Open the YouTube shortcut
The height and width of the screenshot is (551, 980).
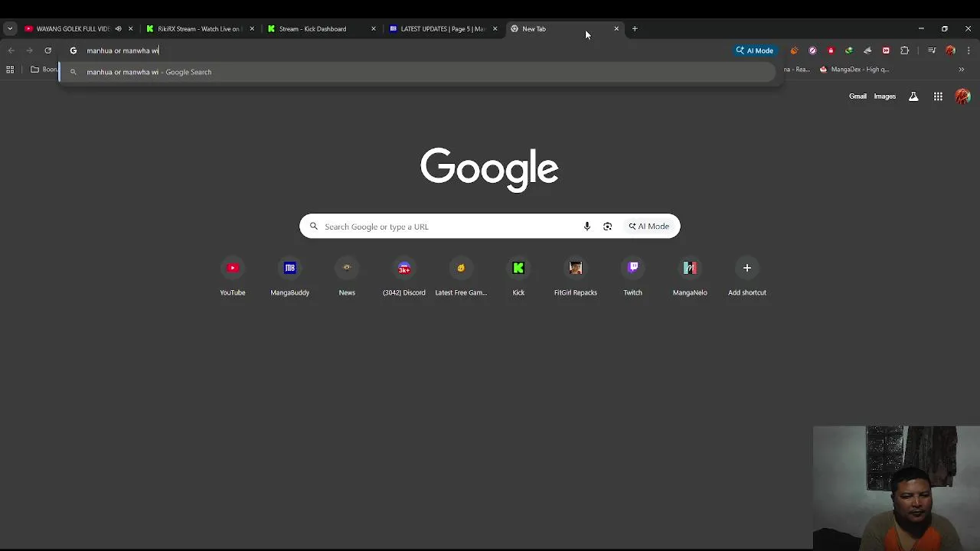tap(233, 278)
